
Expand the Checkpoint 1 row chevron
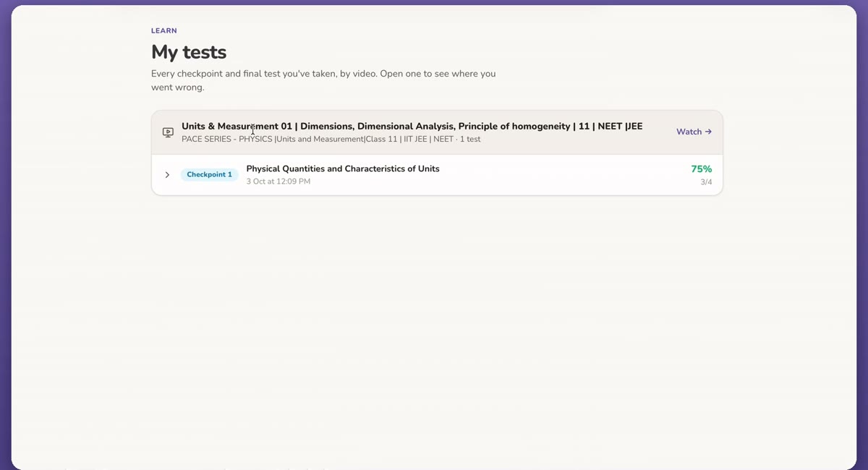click(167, 175)
